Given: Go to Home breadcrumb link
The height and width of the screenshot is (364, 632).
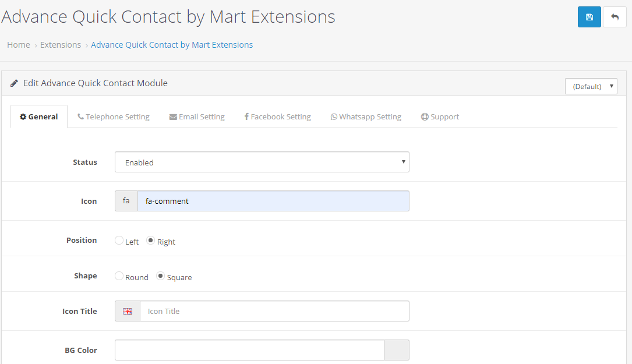Looking at the screenshot, I should 19,45.
